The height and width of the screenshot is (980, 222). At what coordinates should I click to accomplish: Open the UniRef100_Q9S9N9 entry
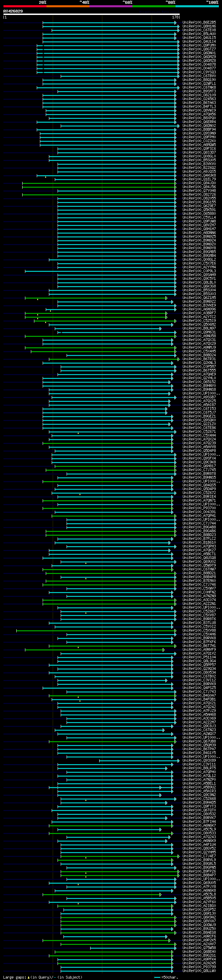[x=199, y=133]
